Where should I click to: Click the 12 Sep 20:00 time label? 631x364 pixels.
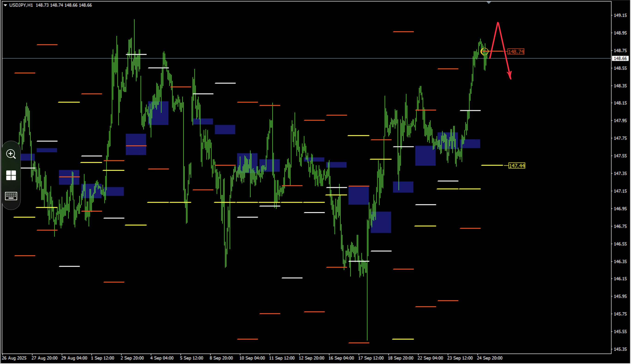click(312, 358)
